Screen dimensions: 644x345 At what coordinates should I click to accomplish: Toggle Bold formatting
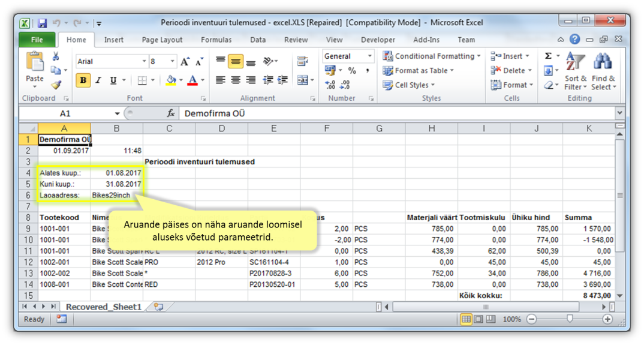83,80
